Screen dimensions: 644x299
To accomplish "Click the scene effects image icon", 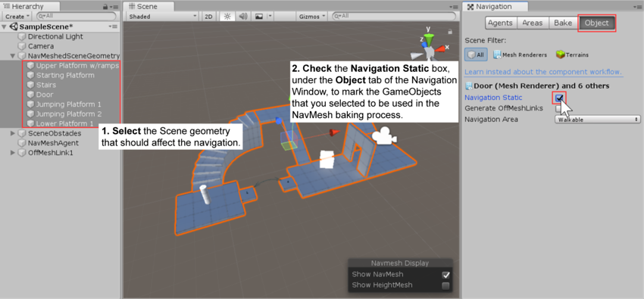I will (259, 17).
